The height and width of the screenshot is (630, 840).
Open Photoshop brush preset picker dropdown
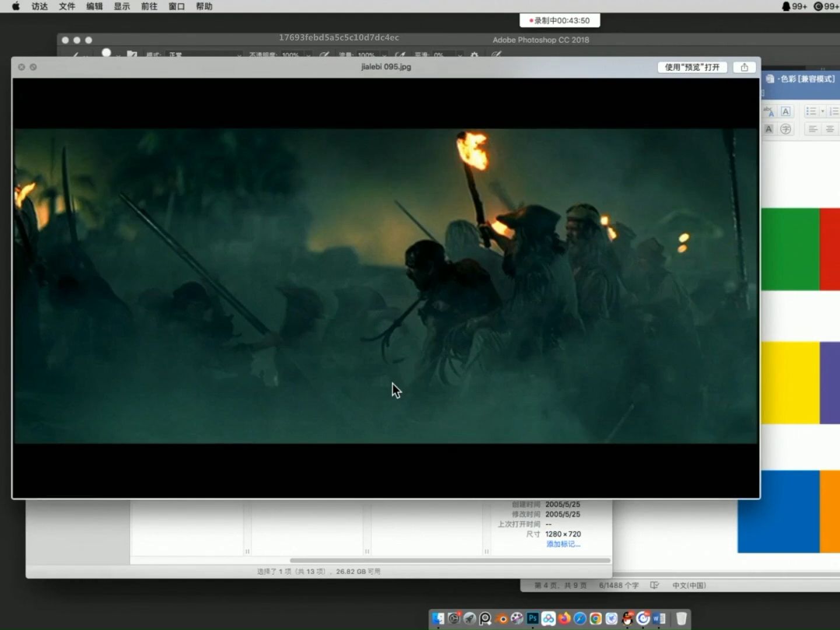click(118, 54)
